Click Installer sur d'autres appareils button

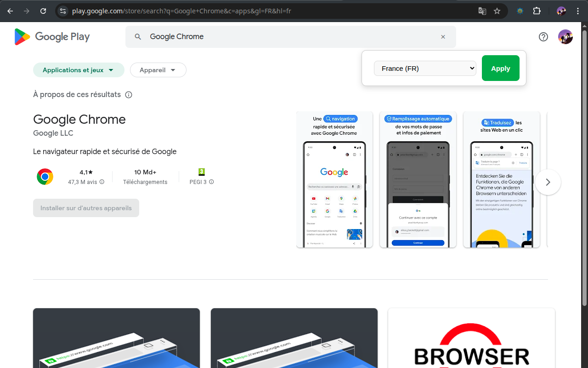pos(86,208)
